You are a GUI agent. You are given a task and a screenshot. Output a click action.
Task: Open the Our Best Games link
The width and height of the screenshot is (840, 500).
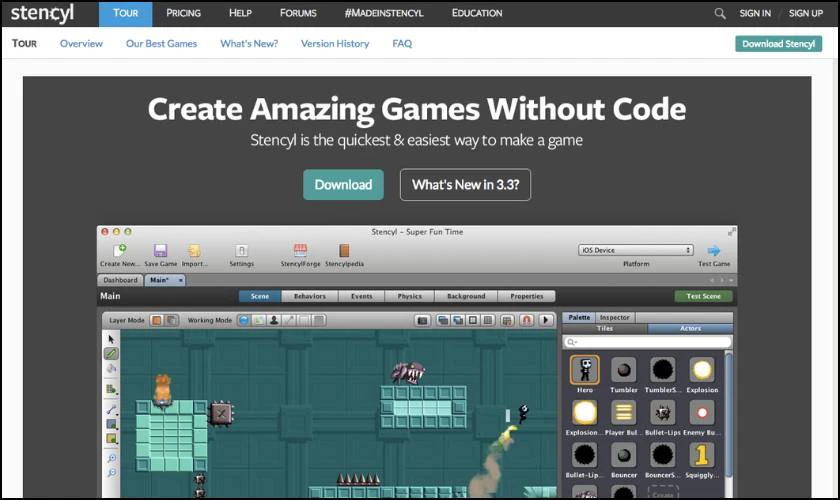click(161, 44)
